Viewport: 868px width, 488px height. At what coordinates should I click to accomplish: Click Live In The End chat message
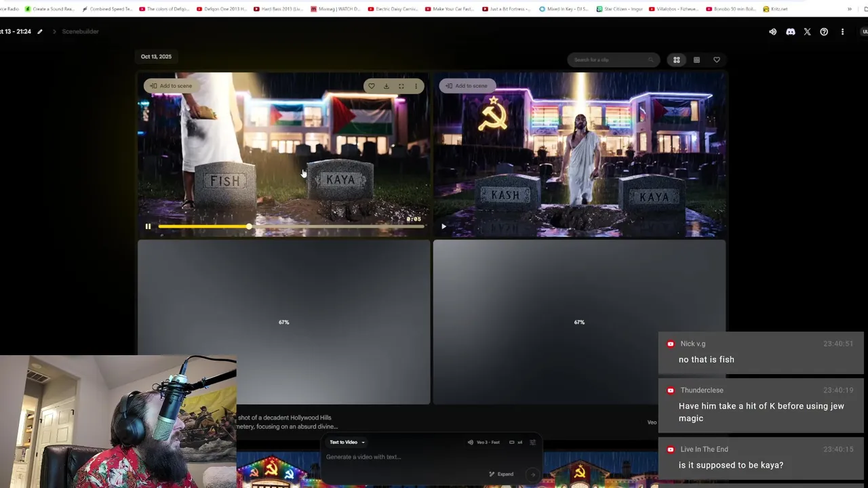761,457
